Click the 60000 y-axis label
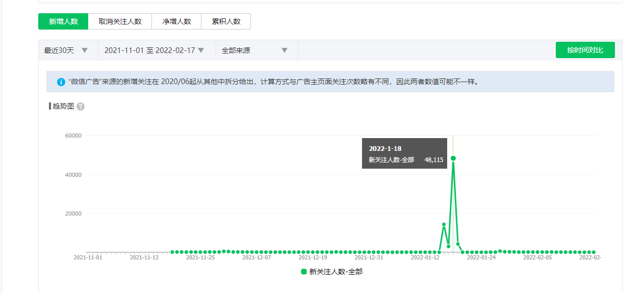The height and width of the screenshot is (293, 644). tap(72, 136)
